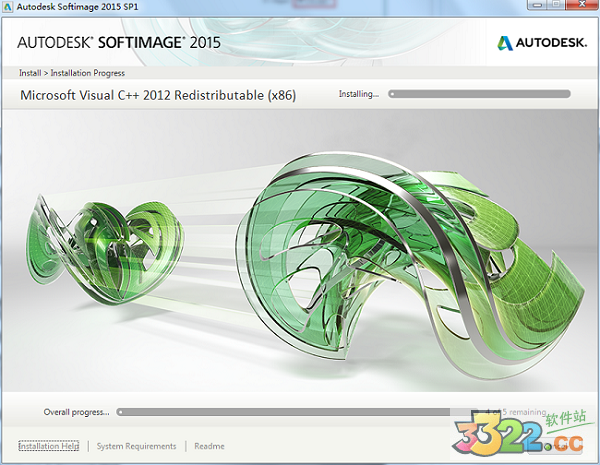600x465 pixels.
Task: Click the 'Install > Installation Progress' breadcrumb
Action: [x=72, y=73]
